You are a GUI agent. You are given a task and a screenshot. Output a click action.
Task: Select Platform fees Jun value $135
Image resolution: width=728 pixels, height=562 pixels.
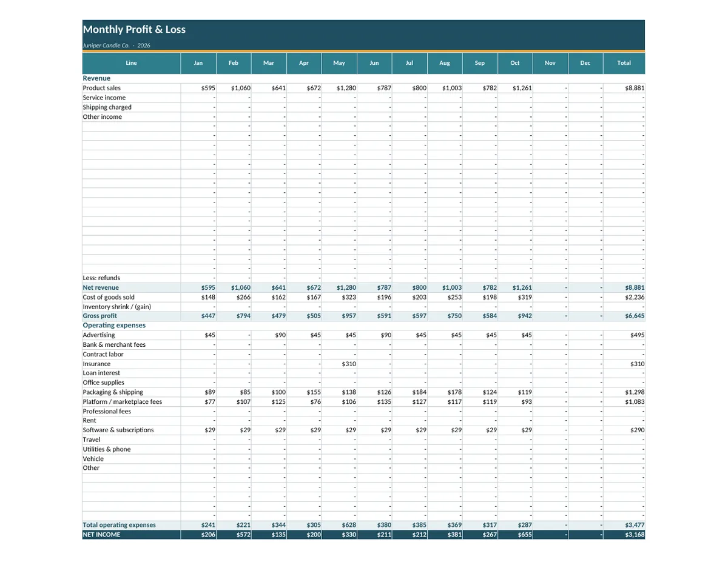[384, 401]
